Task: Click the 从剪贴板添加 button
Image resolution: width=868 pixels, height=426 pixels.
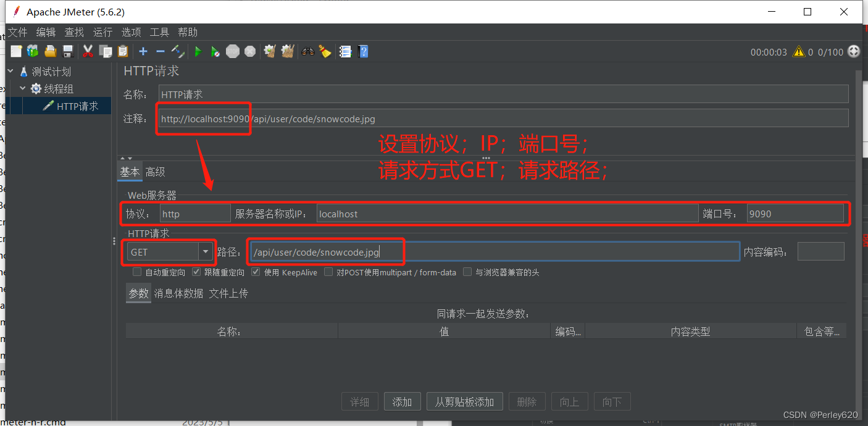Action: [465, 402]
